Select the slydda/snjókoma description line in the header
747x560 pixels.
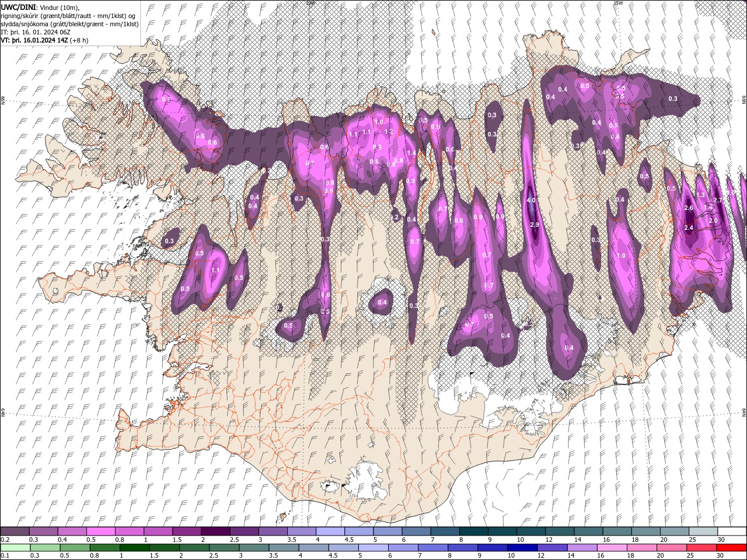(69, 24)
